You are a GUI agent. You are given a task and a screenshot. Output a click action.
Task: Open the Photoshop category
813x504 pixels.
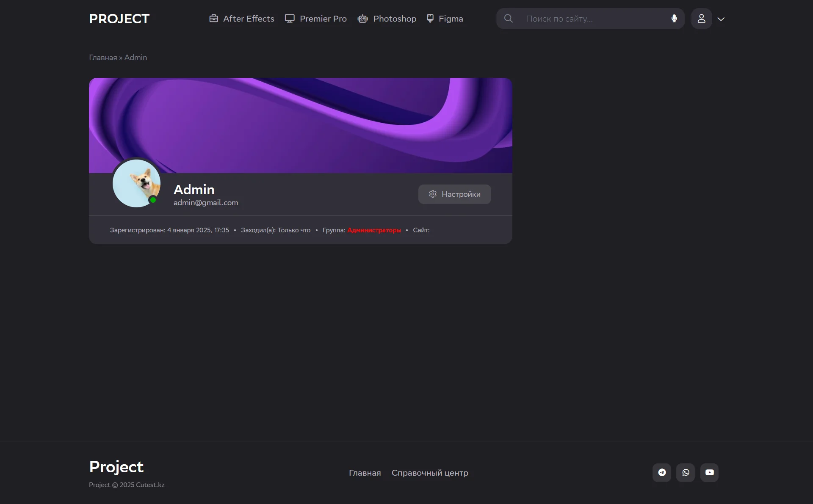pyautogui.click(x=394, y=19)
